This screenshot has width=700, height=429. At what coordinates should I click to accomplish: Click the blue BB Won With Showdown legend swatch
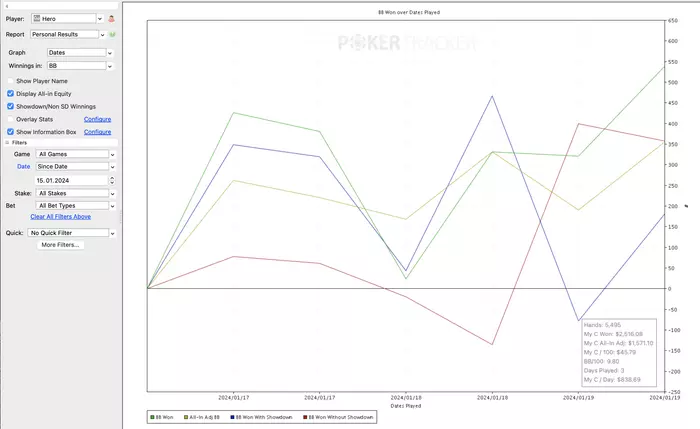click(x=232, y=417)
